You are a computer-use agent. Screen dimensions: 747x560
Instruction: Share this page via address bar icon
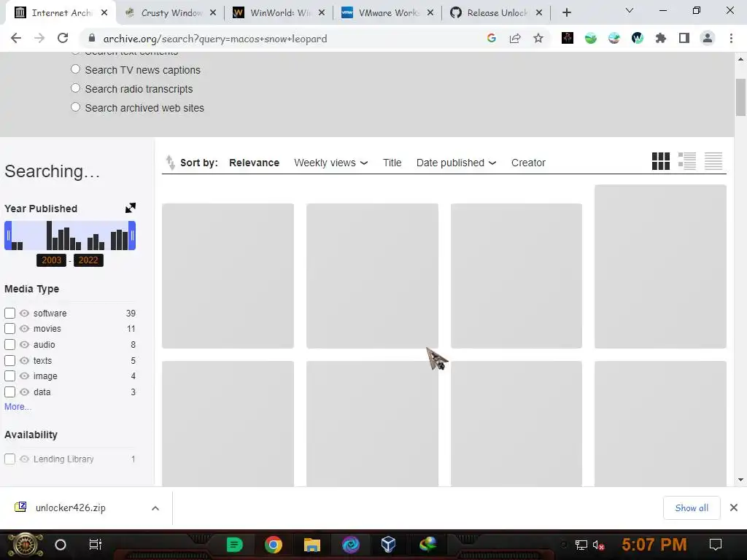[x=515, y=39]
